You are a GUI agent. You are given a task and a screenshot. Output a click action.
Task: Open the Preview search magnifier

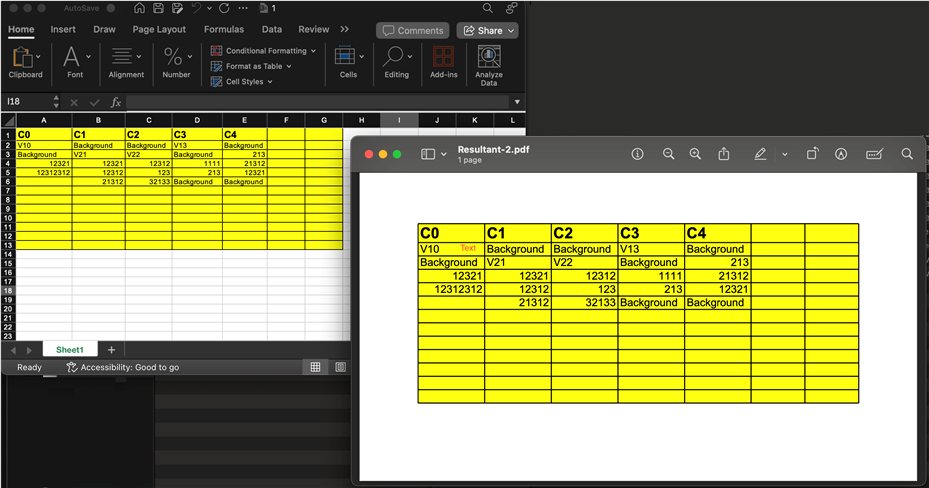[x=907, y=154]
